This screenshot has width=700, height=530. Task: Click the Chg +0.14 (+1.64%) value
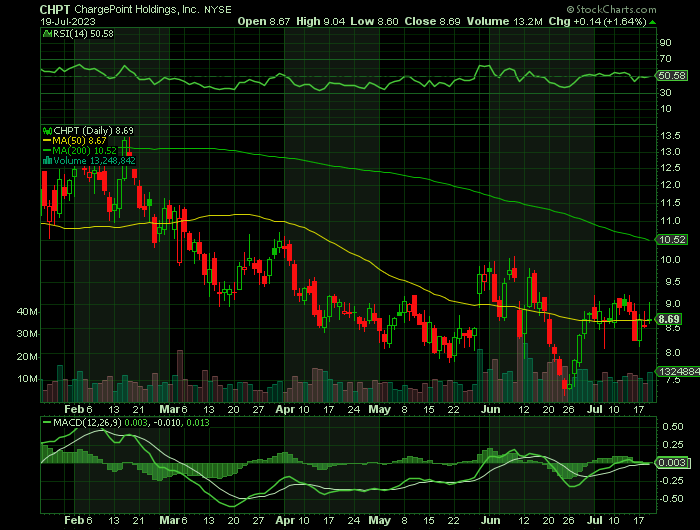point(598,21)
